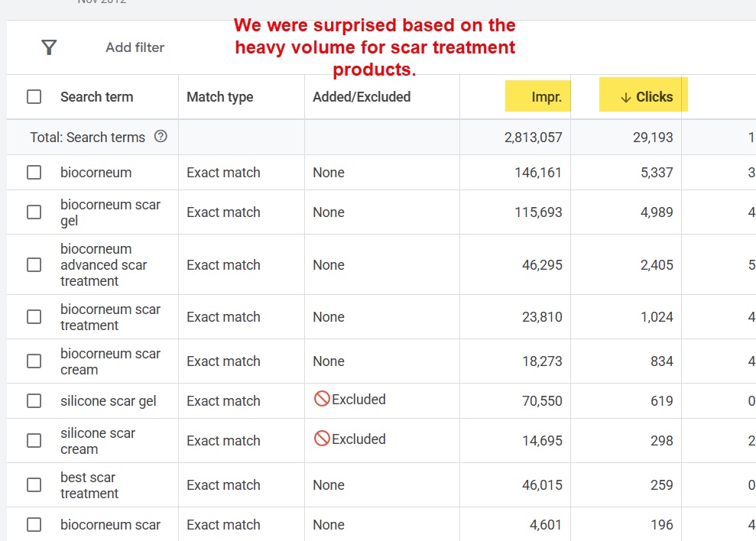The width and height of the screenshot is (756, 541).
Task: Click the Search term column header
Action: point(96,96)
